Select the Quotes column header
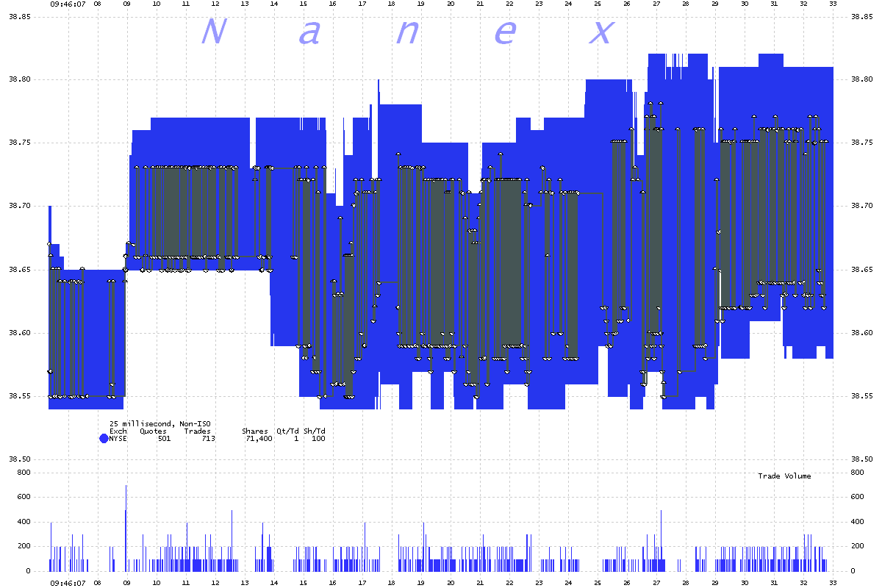This screenshot has height=588, width=882. point(153,430)
